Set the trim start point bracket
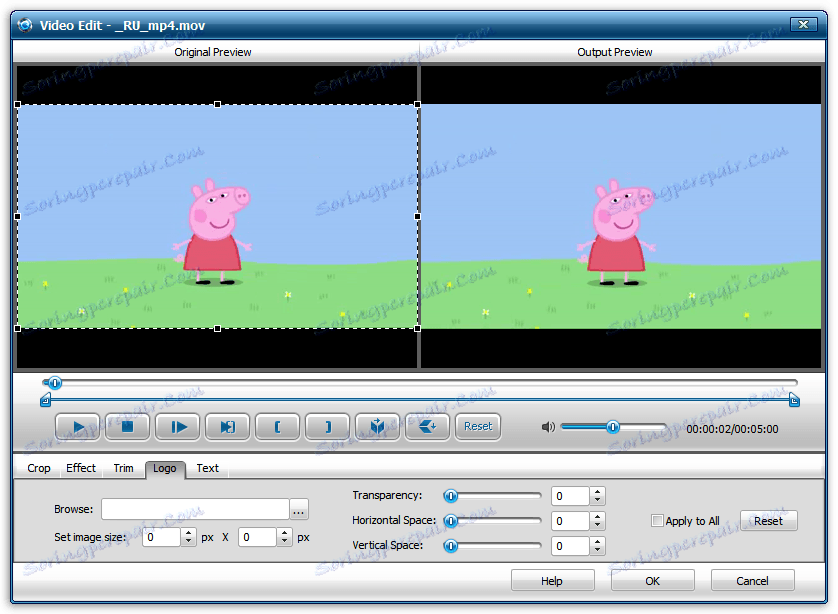This screenshot has height=614, width=838. [277, 426]
